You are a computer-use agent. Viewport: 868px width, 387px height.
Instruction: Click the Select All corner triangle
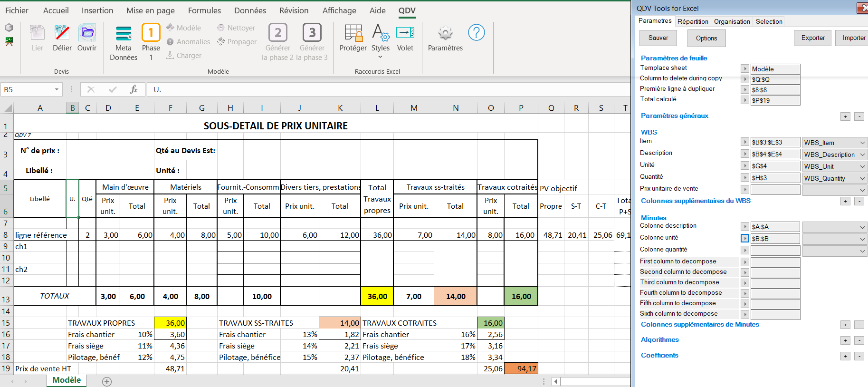(x=8, y=108)
